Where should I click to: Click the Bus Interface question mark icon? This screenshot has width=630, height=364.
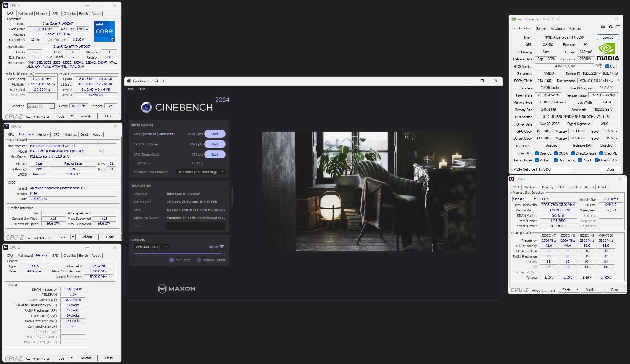click(x=618, y=81)
